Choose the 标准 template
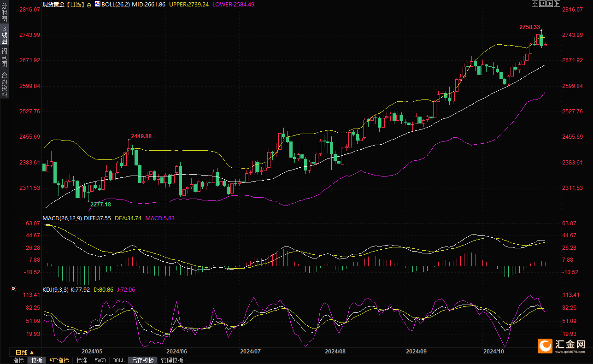Viewport: 593px width, 364px height. coord(82,360)
